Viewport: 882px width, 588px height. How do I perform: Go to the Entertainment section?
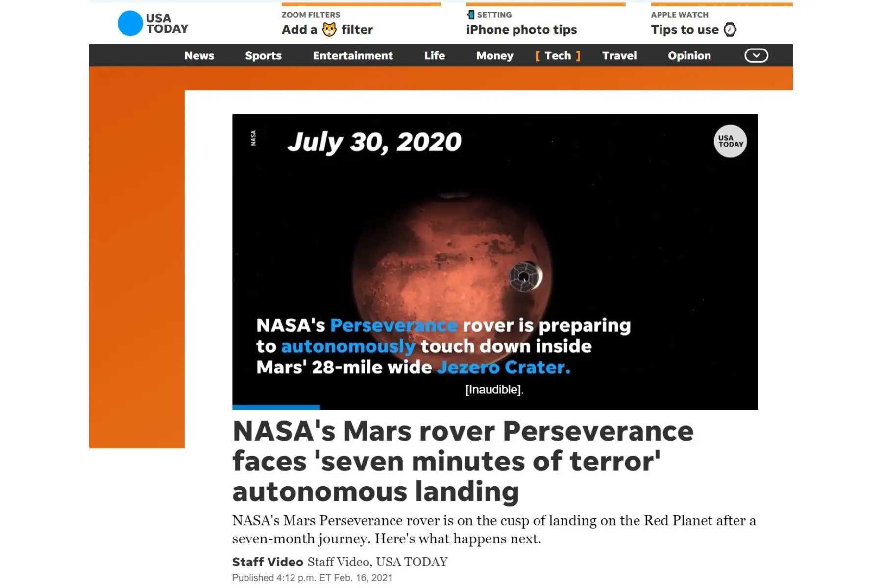[353, 55]
